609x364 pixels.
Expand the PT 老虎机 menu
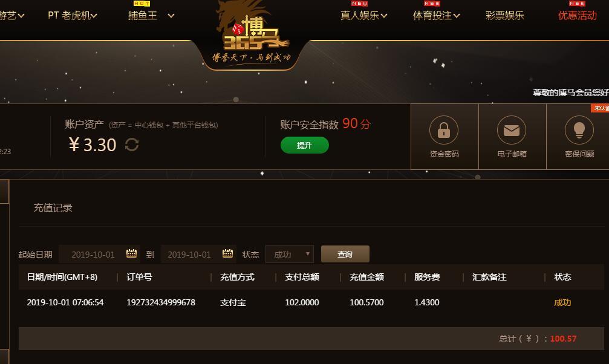pyautogui.click(x=72, y=15)
